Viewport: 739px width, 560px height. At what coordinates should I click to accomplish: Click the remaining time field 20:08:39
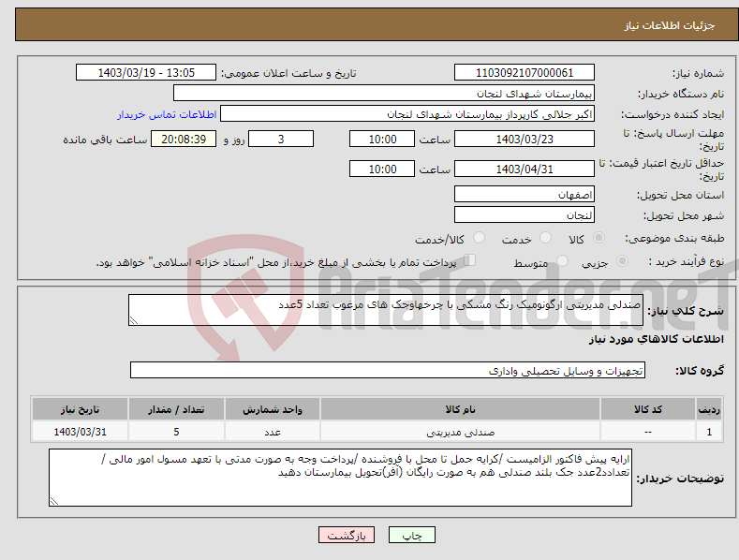coord(184,139)
